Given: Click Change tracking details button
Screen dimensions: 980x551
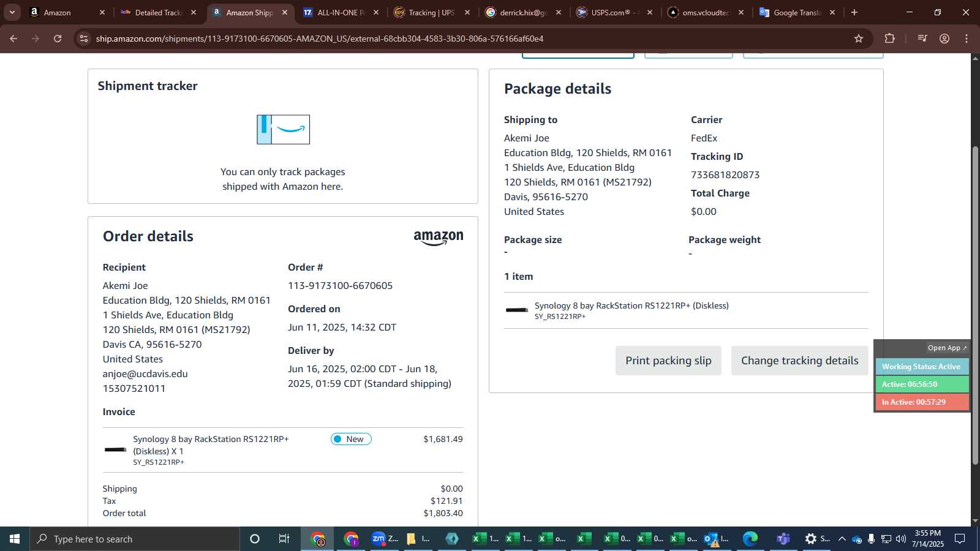Looking at the screenshot, I should [799, 361].
